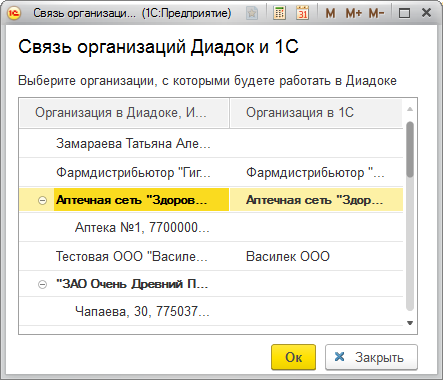Open the calendar icon showing 31
The width and height of the screenshot is (443, 380).
[302, 13]
